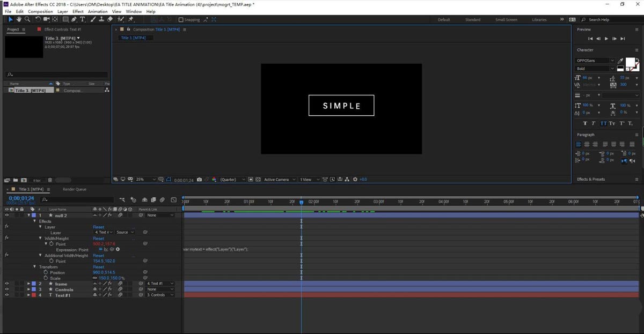Switch to the Libraries workspace
Screen dimensions: 644x334
point(539,20)
